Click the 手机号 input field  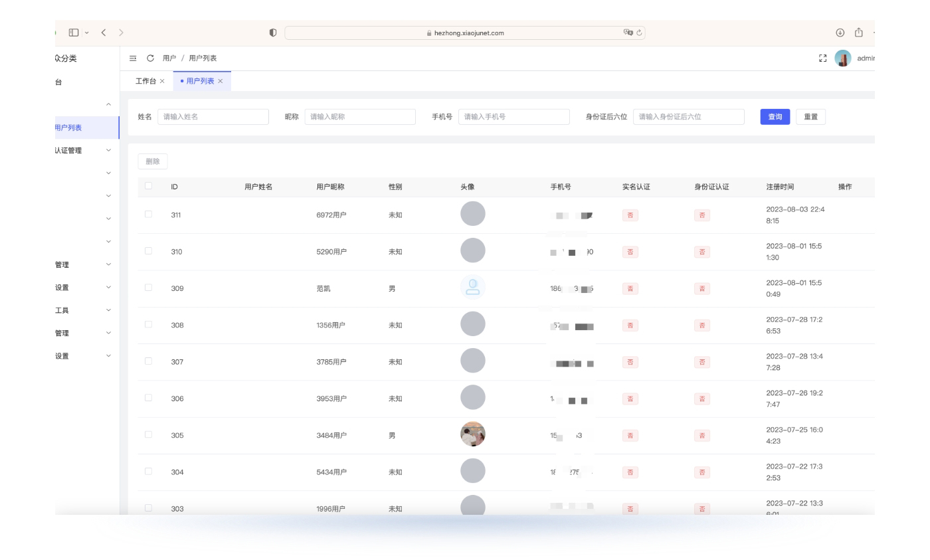(x=513, y=117)
